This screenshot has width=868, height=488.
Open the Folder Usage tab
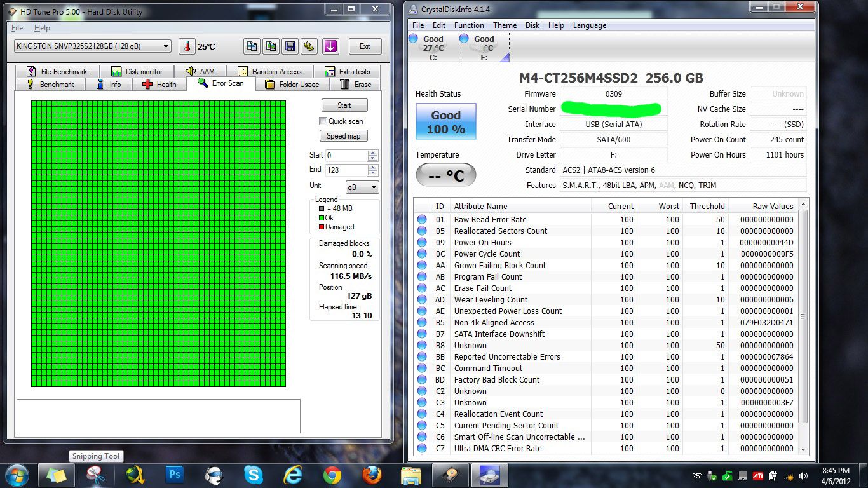(x=292, y=85)
